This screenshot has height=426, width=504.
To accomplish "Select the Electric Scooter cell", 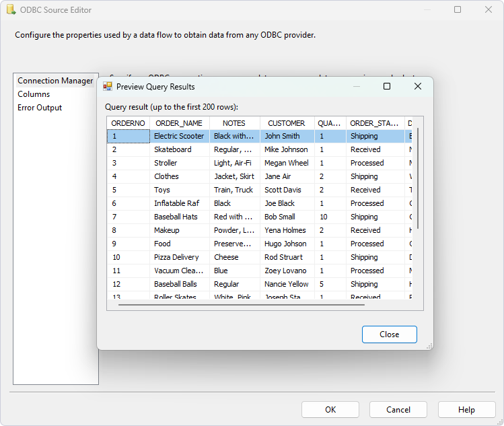I will [179, 136].
